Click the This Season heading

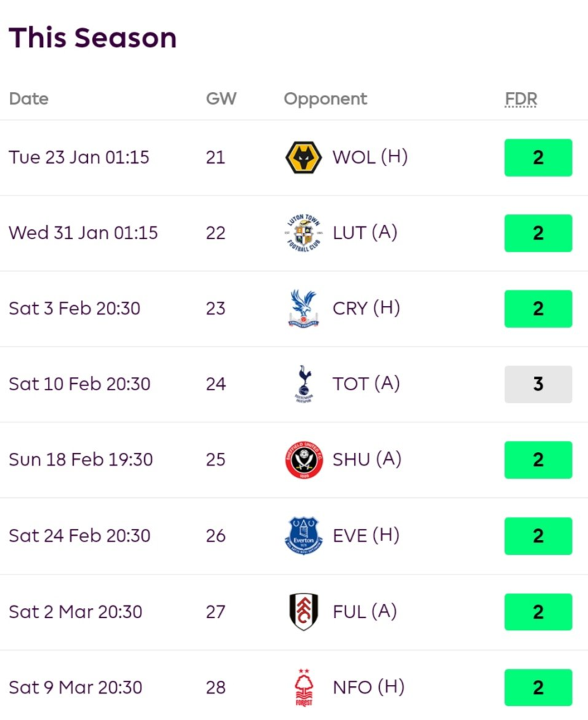(x=93, y=38)
